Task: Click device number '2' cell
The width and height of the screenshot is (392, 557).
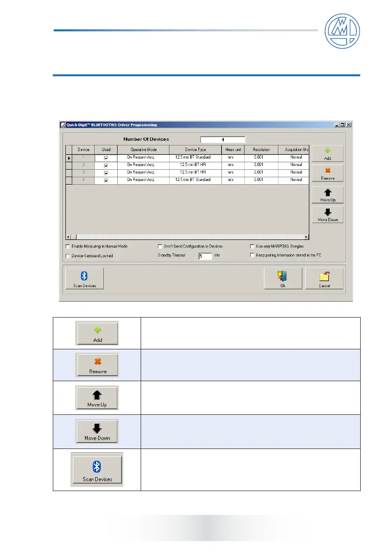Action: coord(83,165)
